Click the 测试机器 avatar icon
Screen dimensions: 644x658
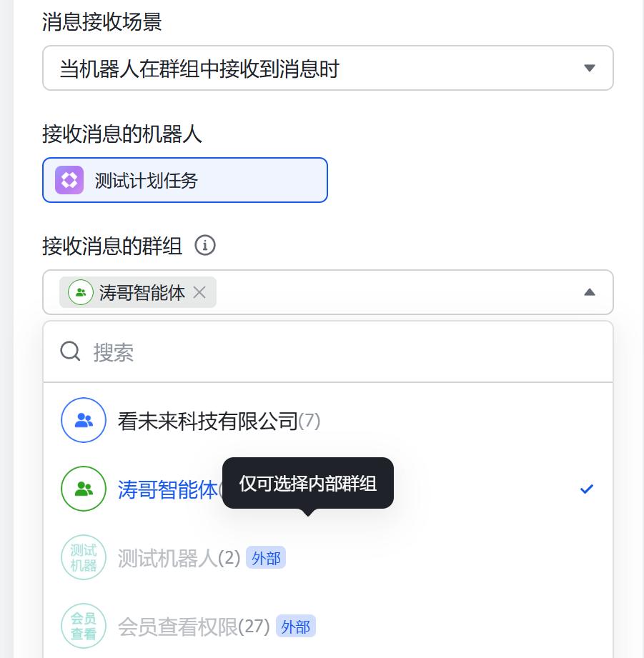tap(84, 557)
